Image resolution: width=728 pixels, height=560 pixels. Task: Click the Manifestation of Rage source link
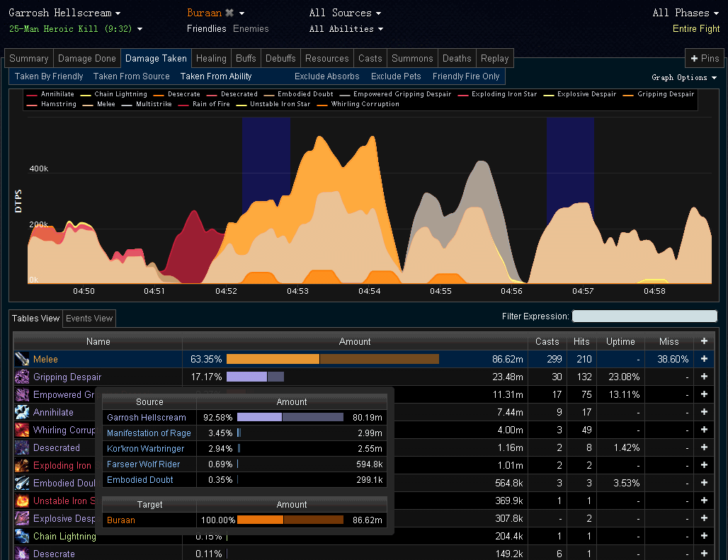point(149,433)
